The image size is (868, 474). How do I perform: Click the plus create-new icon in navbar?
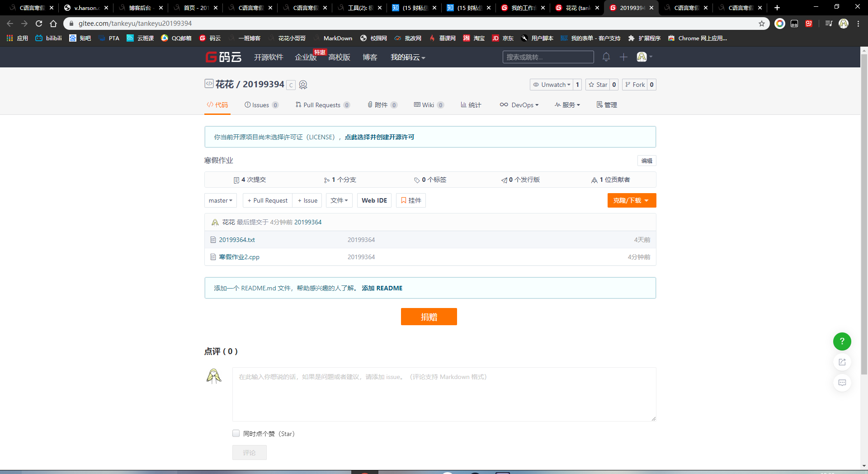click(x=623, y=57)
